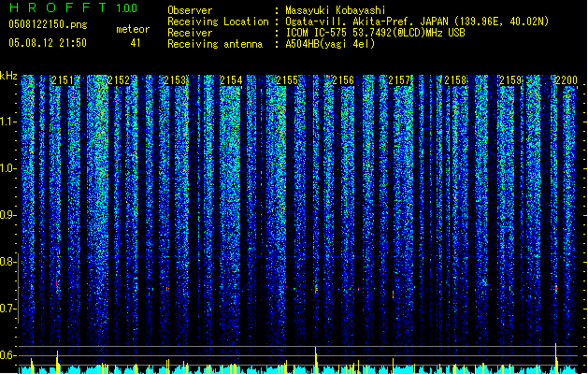
Task: Select the meteor count value 41
Action: [x=136, y=43]
